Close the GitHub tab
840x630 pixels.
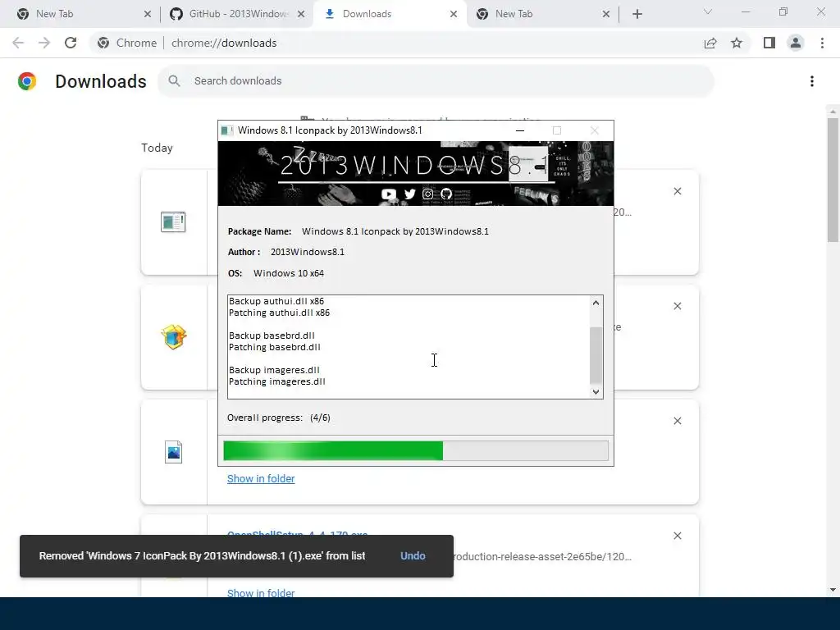pyautogui.click(x=301, y=14)
